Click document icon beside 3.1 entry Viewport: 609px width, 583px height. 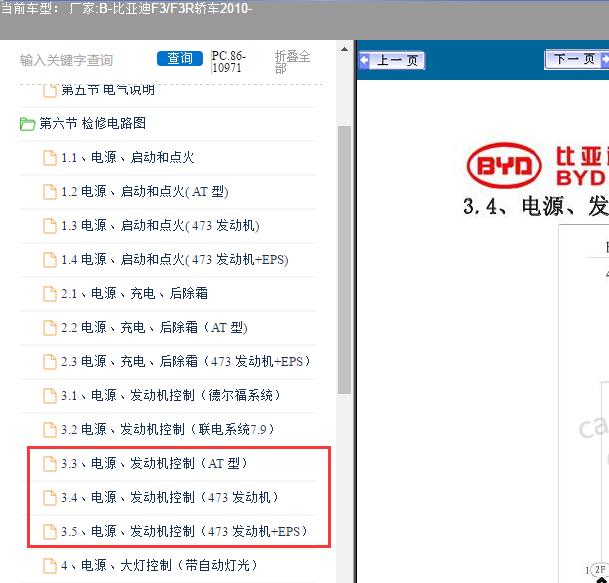click(50, 396)
